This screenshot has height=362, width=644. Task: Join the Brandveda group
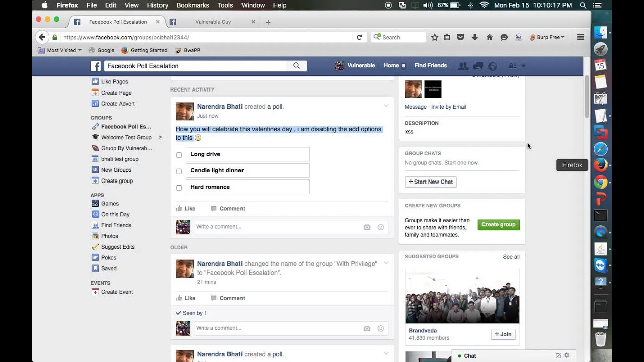[503, 334]
